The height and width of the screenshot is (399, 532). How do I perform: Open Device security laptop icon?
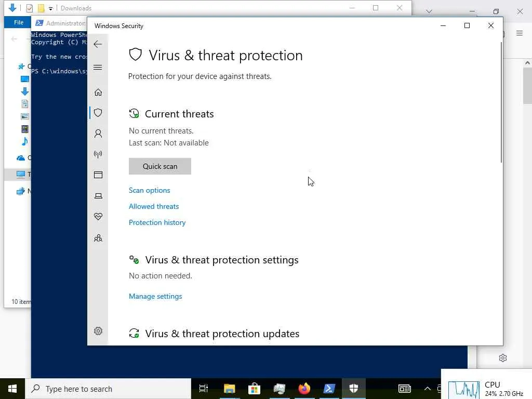[x=98, y=196]
